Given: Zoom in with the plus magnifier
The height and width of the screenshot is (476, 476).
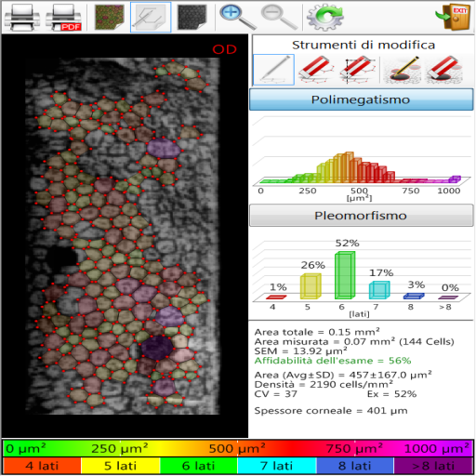Looking at the screenshot, I should tap(238, 18).
